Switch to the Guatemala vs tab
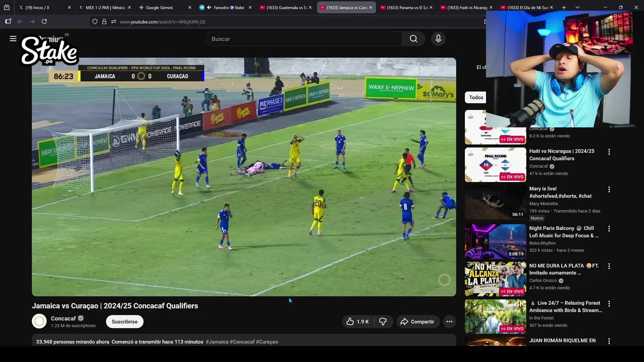 click(x=285, y=8)
